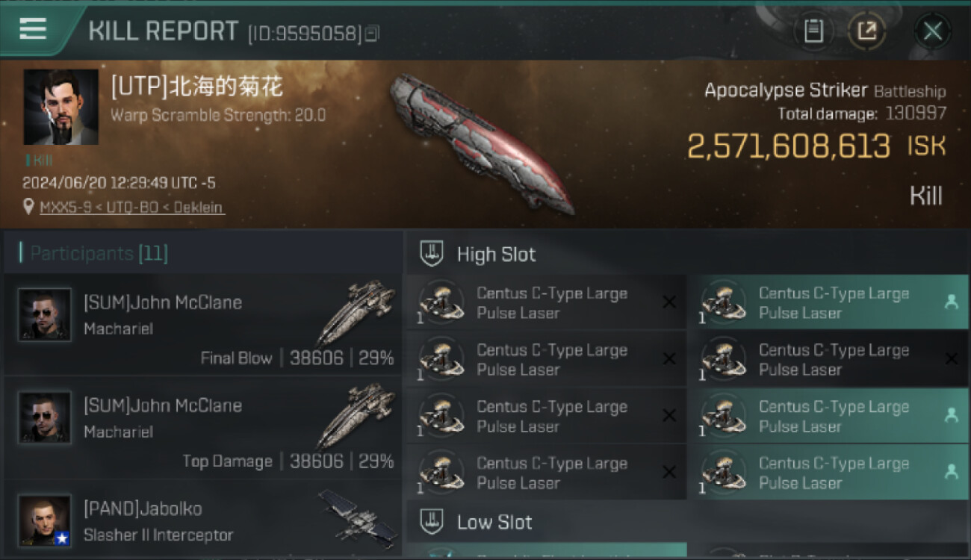This screenshot has height=560, width=971.
Task: View the victim pilot portrait
Action: (61, 107)
